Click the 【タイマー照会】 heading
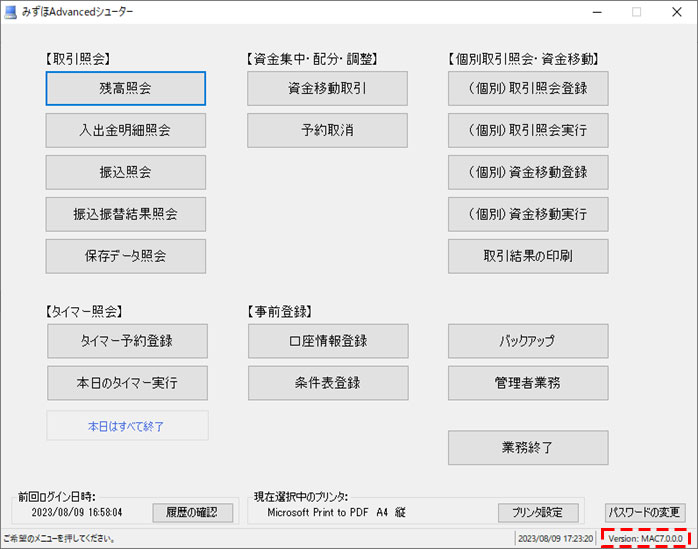The height and width of the screenshot is (549, 698). coord(84,311)
